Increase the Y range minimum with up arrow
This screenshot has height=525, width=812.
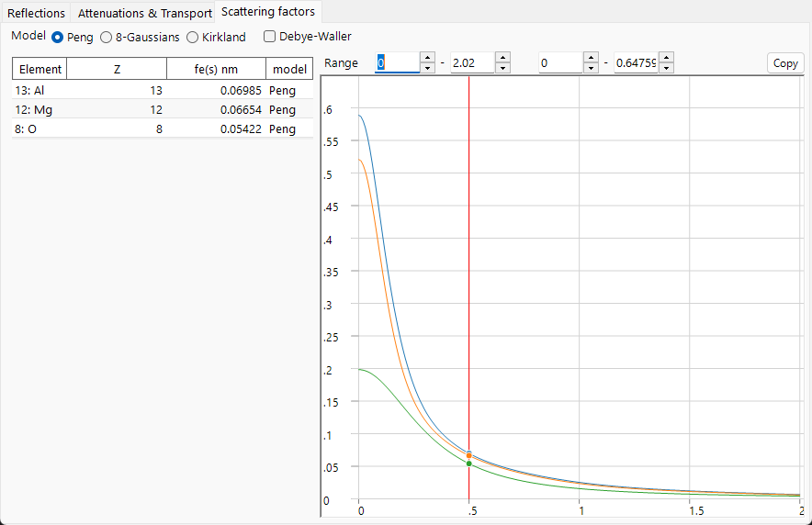[x=591, y=58]
